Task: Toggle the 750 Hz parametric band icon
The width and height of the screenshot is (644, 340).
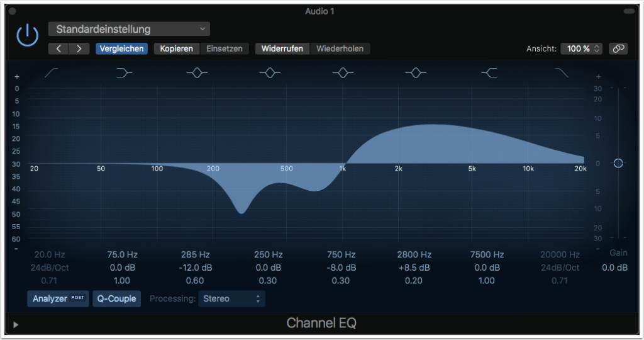Action: 343,74
